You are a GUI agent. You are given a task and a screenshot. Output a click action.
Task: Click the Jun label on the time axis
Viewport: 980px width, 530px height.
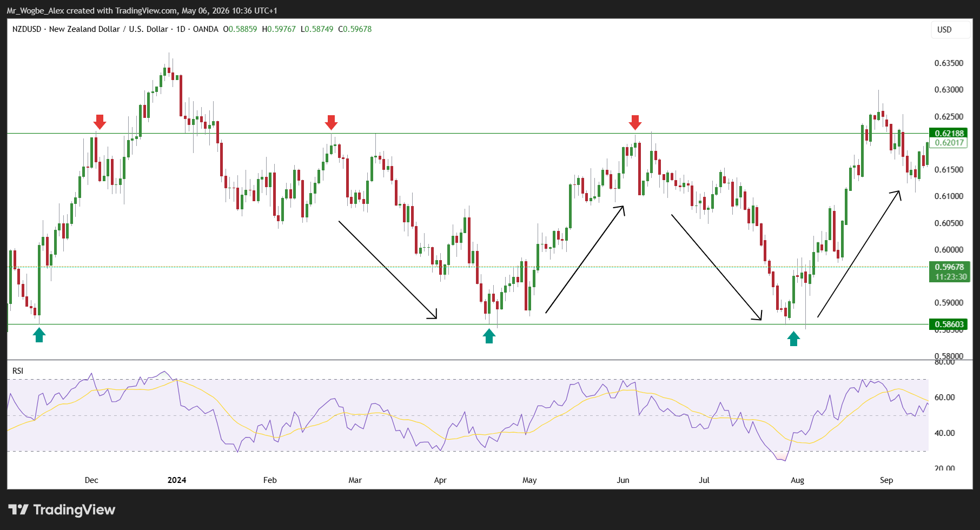[x=623, y=480]
